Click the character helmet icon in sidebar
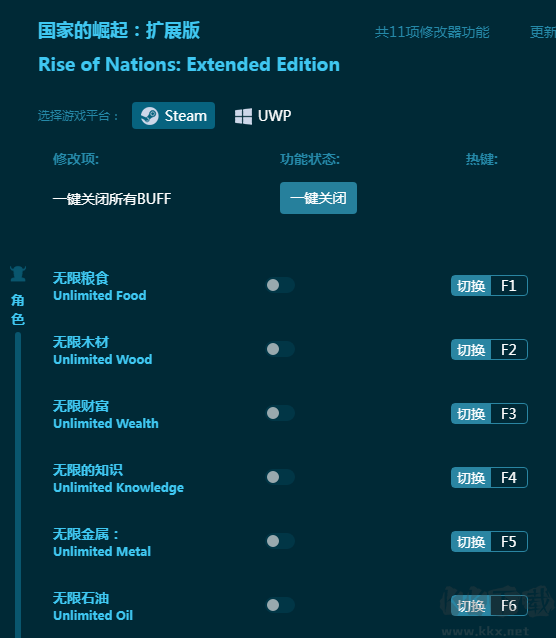 (x=18, y=274)
